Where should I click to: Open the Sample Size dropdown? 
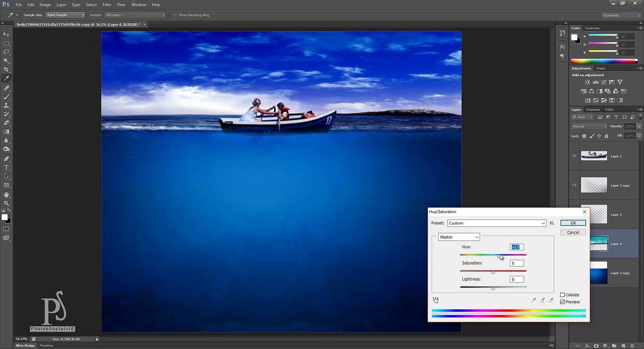[x=65, y=15]
